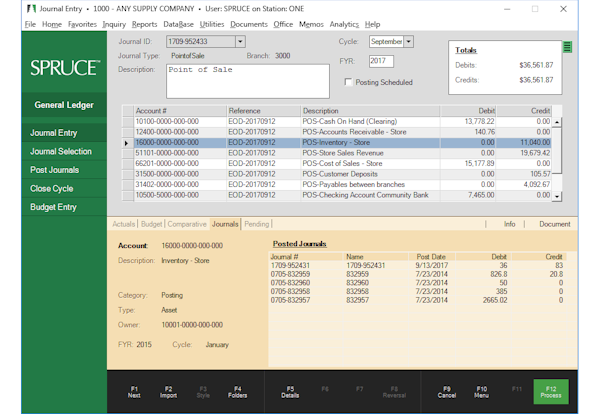Toggle the Posting Scheduled checkbox
Viewport: 600px width, 414px height.
(x=348, y=82)
